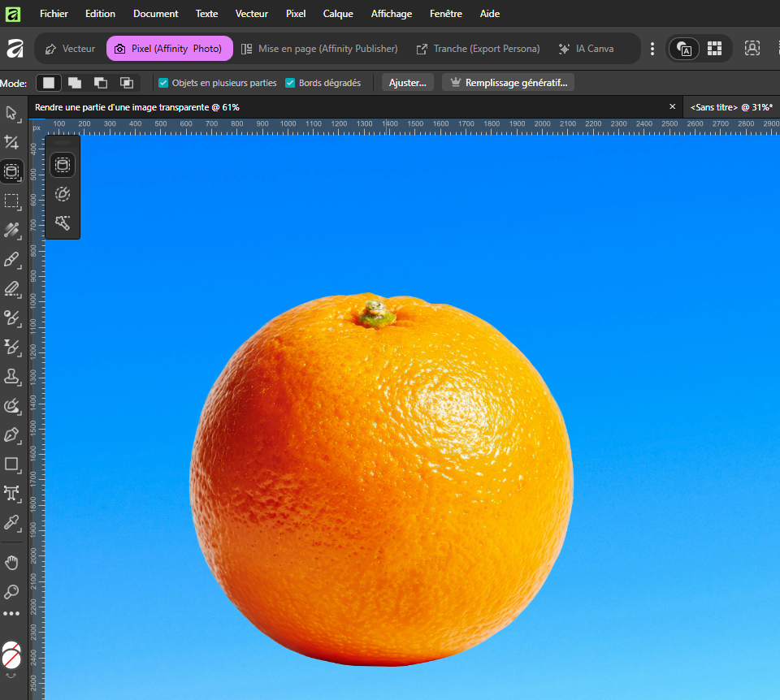Activate the Zoom magnifier tool
Viewport: 780px width, 700px height.
[x=11, y=591]
